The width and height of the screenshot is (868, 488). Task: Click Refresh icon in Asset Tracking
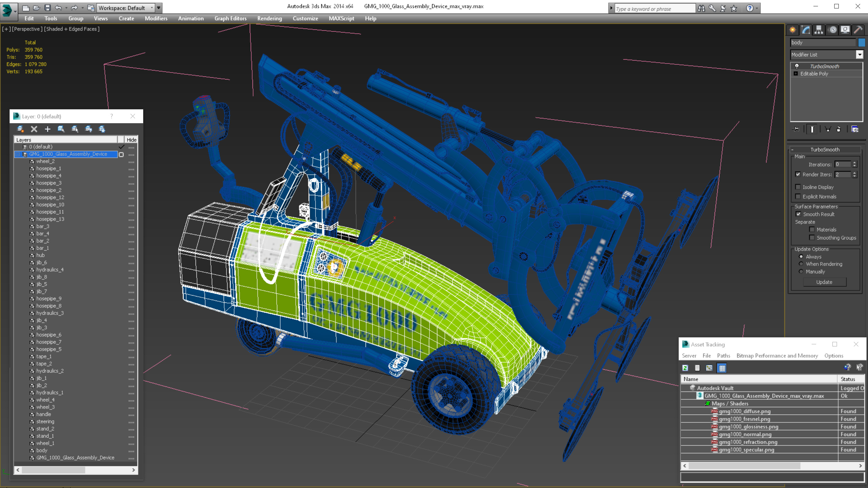(x=685, y=368)
